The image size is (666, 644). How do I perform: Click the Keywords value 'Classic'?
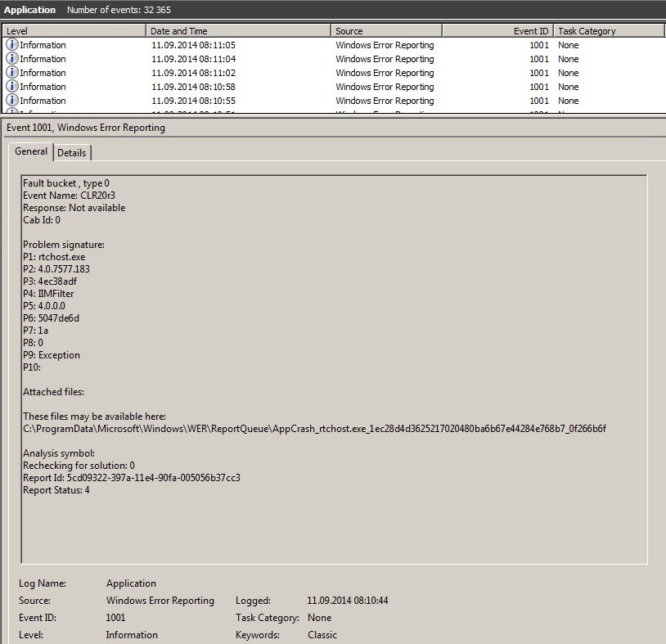(x=322, y=635)
